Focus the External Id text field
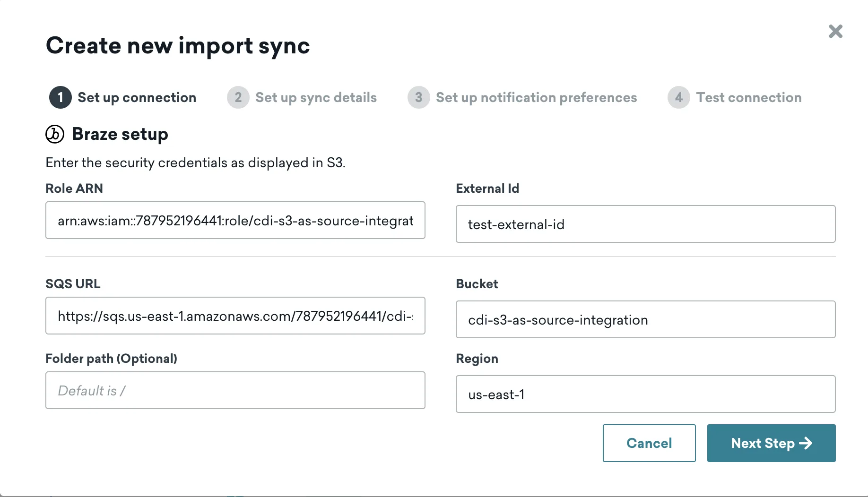Screen dimensions: 868x497 click(645, 224)
